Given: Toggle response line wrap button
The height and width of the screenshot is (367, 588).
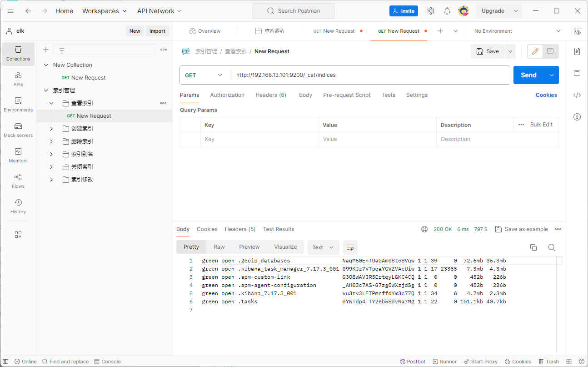Looking at the screenshot, I should tap(350, 247).
